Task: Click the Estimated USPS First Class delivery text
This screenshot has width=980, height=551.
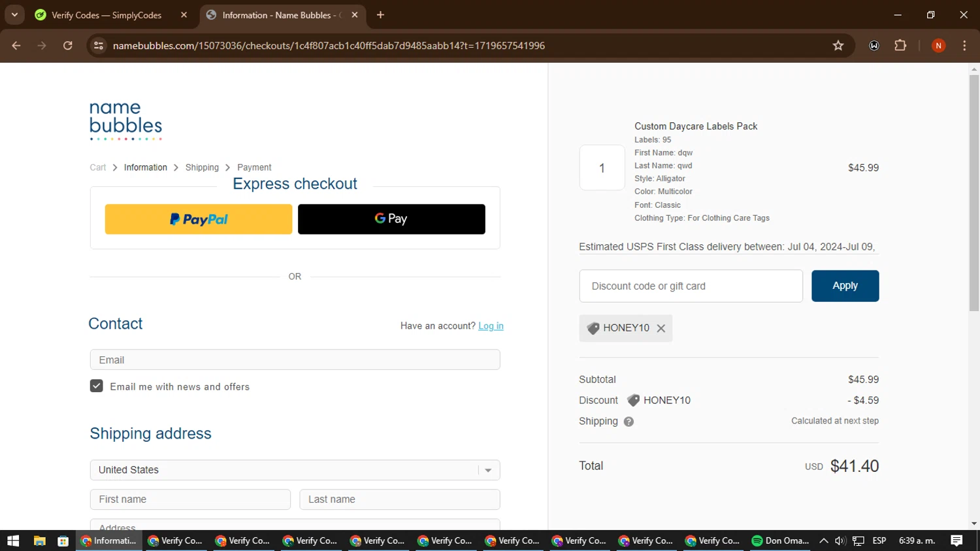Action: pos(727,246)
